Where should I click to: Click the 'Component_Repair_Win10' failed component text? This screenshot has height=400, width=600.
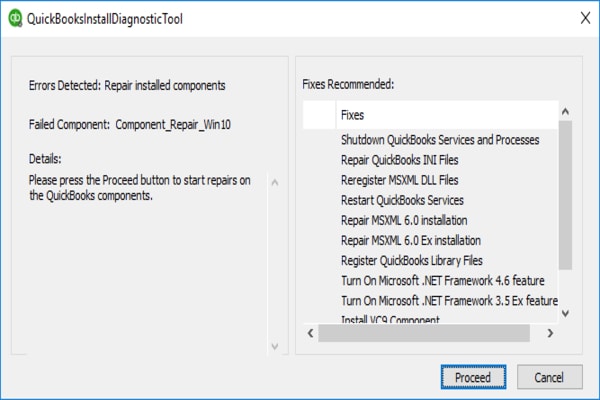[173, 124]
